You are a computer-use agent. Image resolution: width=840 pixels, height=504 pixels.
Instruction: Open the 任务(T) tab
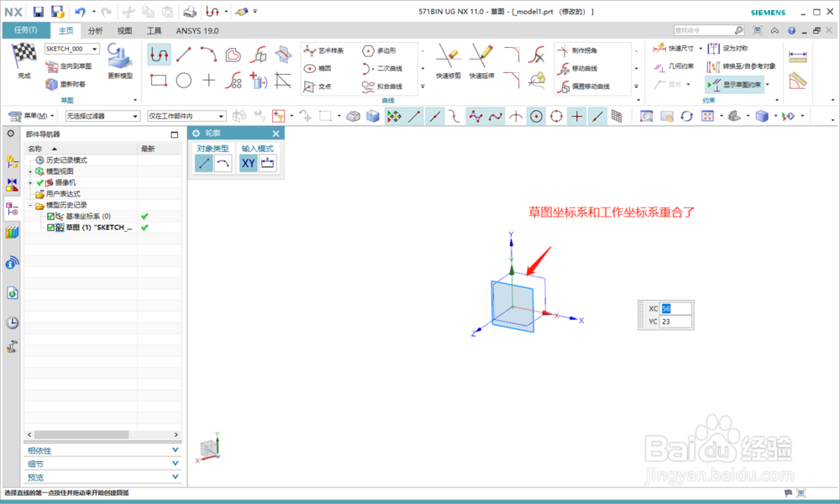pyautogui.click(x=26, y=30)
